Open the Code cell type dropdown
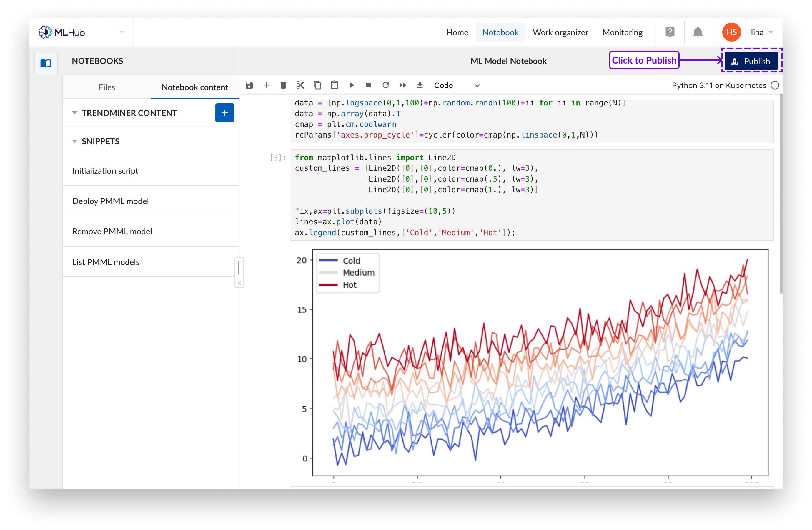 [x=457, y=85]
